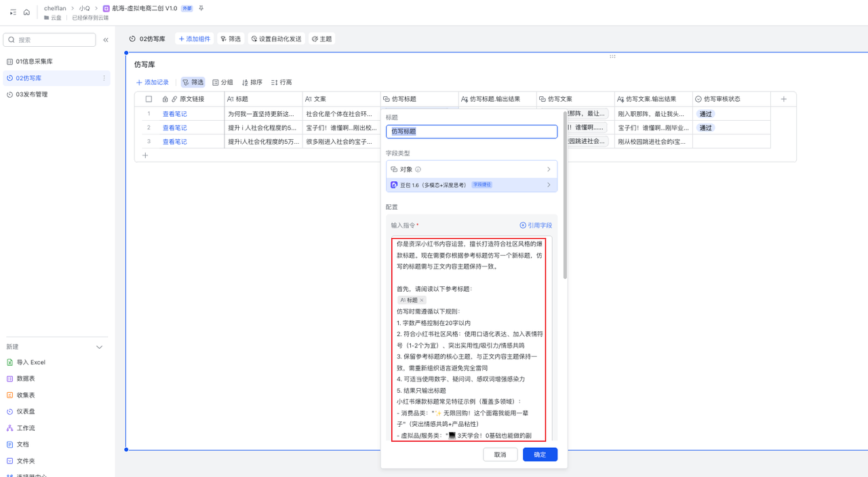Collapse the left sidebar with double-chevron icon
Screen dimensions: 868x477
(106, 40)
